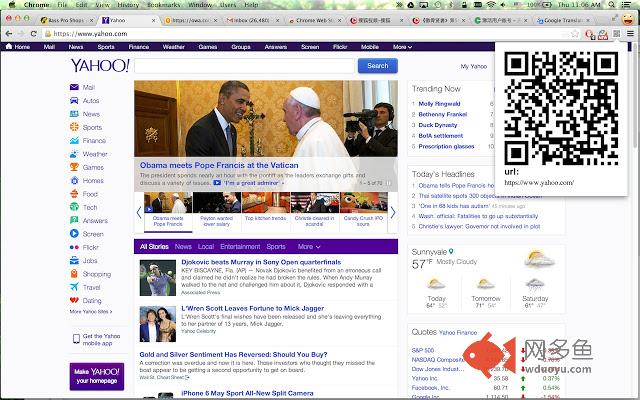Select Top kitchen trends thumbnail
640x400 pixels.
pos(265,208)
